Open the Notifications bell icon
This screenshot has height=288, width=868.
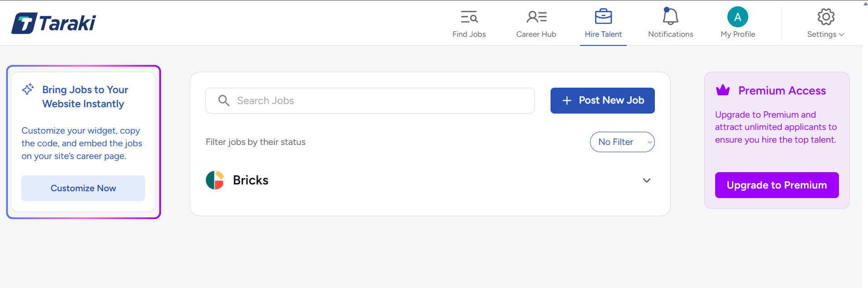point(670,17)
